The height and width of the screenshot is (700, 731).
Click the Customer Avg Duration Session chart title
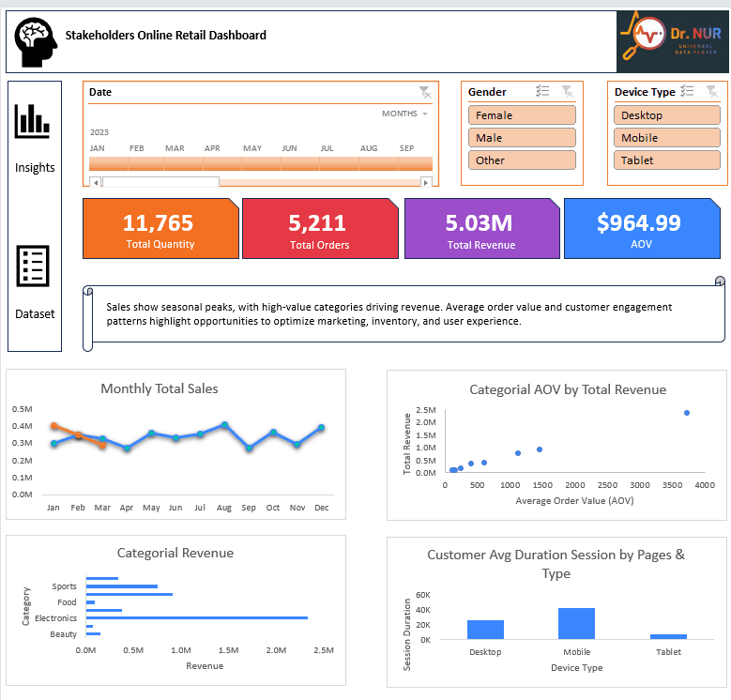(x=556, y=563)
